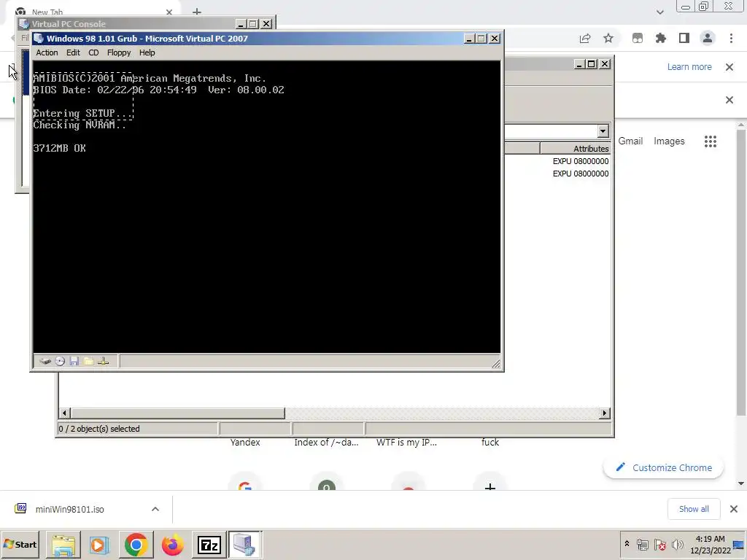Click Customize Chrome button

point(663,467)
